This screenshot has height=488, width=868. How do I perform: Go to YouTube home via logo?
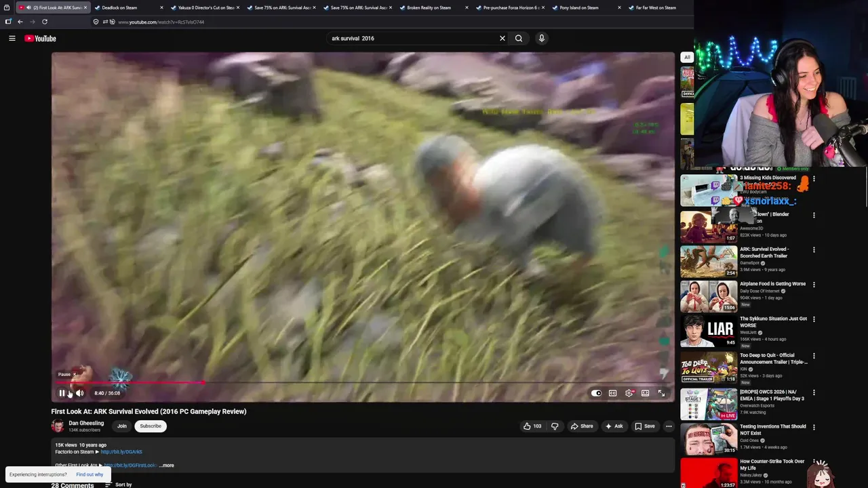pos(41,39)
